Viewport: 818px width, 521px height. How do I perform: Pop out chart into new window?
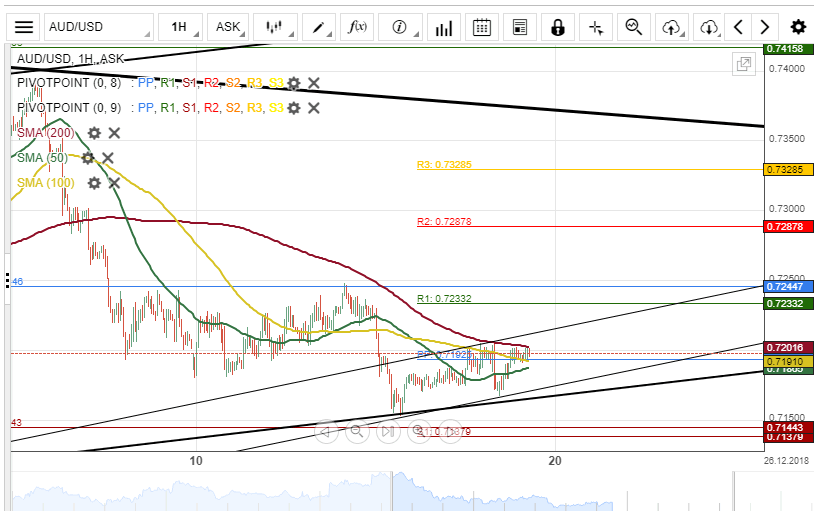point(743,64)
